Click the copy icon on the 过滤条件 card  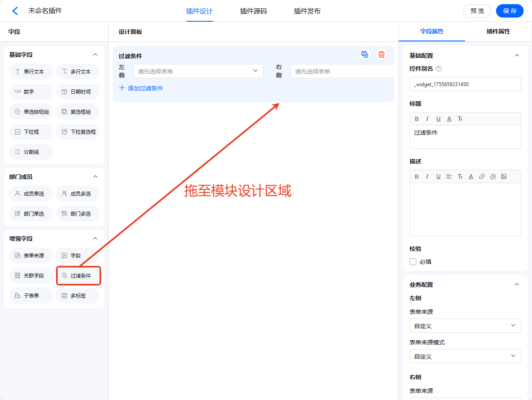coord(365,54)
